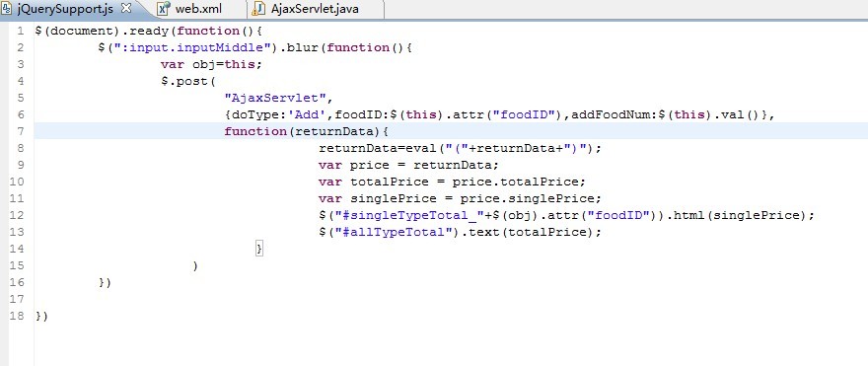Click the ":input.inputMiddle" selector string

192,47
